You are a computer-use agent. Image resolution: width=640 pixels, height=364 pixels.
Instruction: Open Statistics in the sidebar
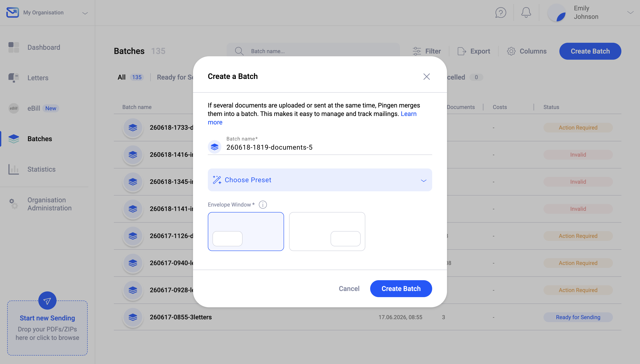click(41, 169)
